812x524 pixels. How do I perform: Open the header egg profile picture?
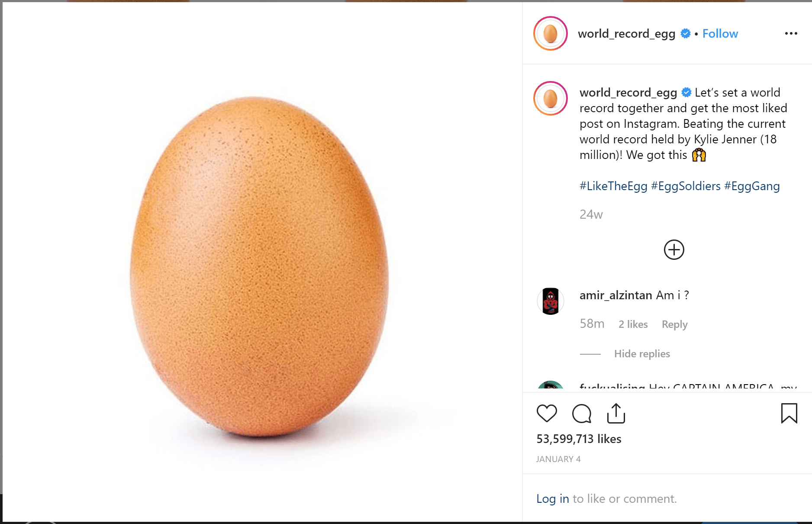(x=550, y=33)
